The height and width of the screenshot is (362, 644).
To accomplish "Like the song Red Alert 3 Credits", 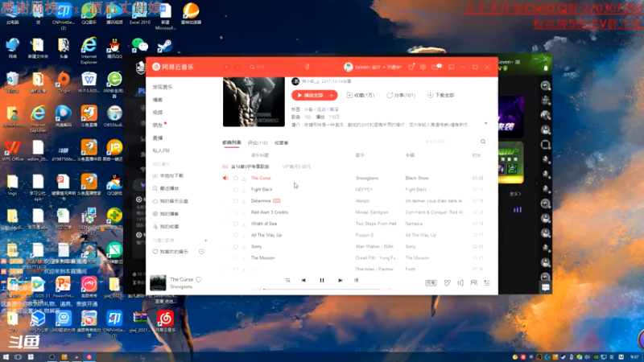I will (x=236, y=212).
